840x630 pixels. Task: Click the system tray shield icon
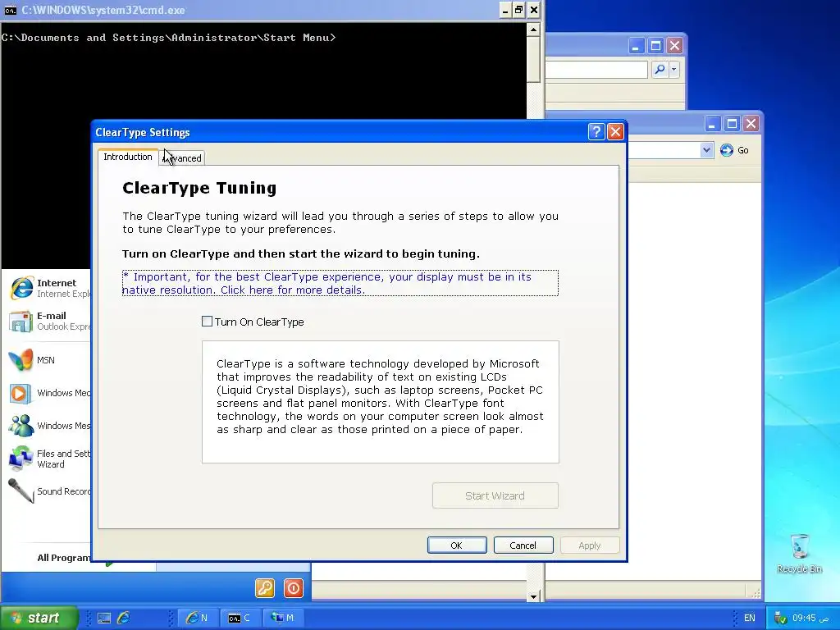780,619
